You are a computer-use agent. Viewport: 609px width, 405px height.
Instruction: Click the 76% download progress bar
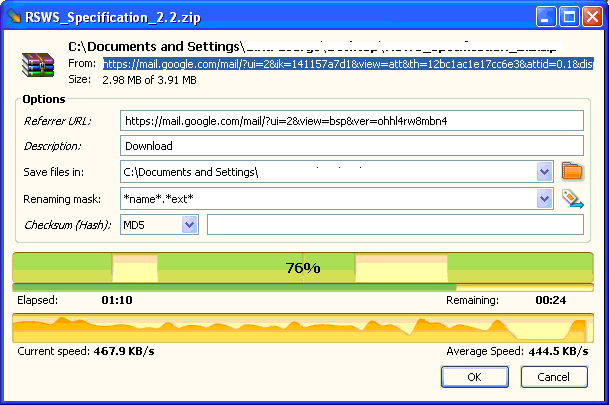[x=303, y=268]
